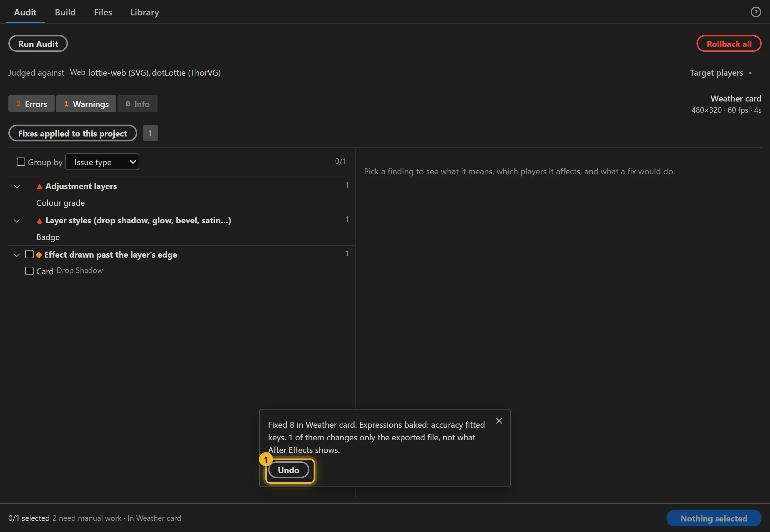
Task: Collapse the Adjustment layers group
Action: point(17,187)
